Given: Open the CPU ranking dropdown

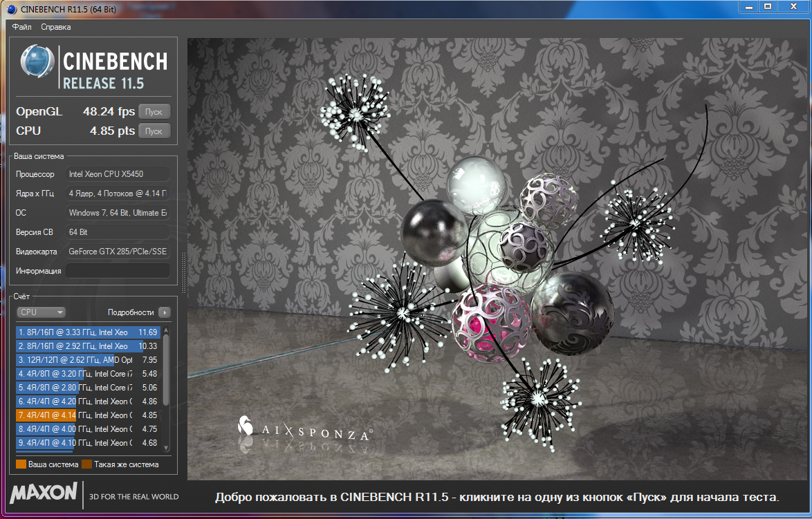Looking at the screenshot, I should (x=41, y=312).
